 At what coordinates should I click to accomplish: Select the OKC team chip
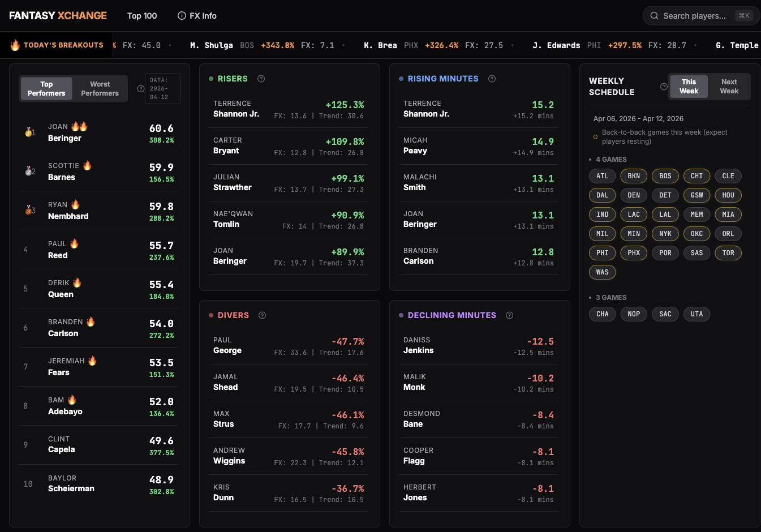(697, 234)
